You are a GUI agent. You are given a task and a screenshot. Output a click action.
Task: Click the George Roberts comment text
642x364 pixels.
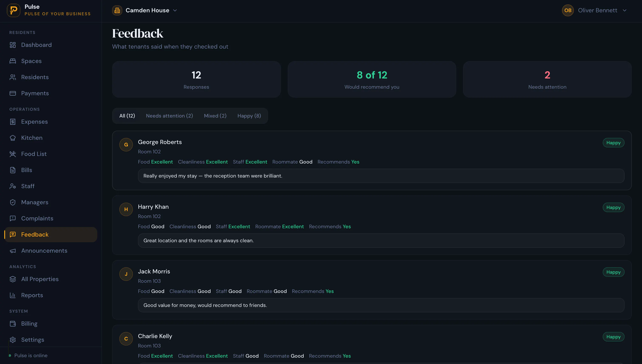coord(213,176)
